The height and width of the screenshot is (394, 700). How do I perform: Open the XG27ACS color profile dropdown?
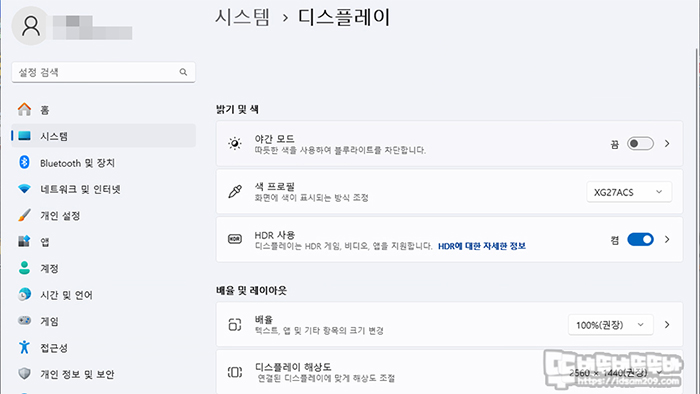click(x=629, y=192)
